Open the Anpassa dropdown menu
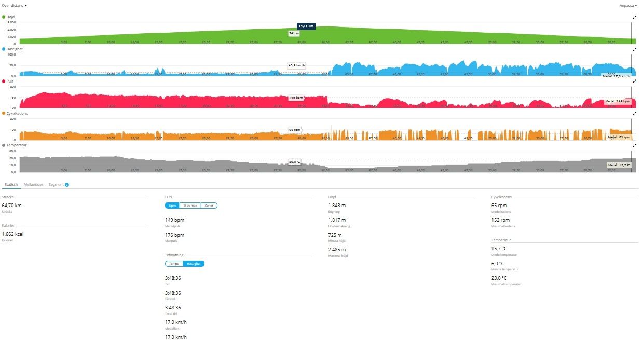This screenshot has width=644, height=341. (x=628, y=5)
